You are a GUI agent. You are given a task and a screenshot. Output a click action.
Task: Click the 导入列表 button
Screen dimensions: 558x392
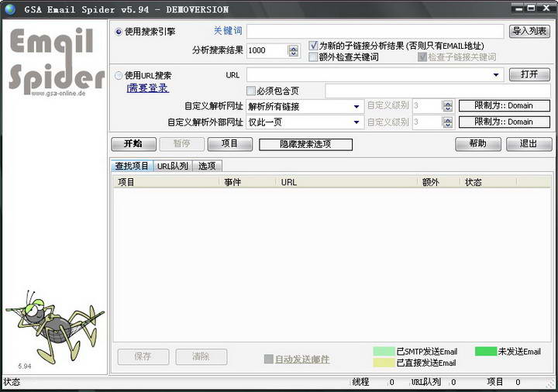point(529,31)
